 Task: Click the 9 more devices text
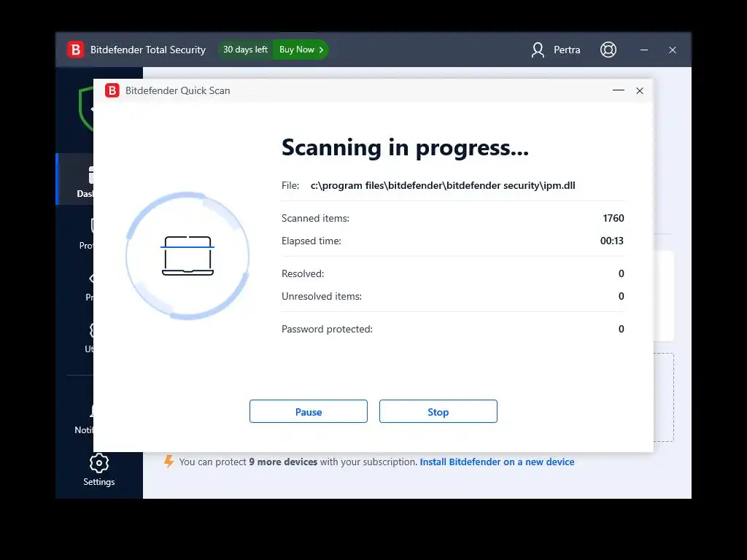pyautogui.click(x=283, y=462)
